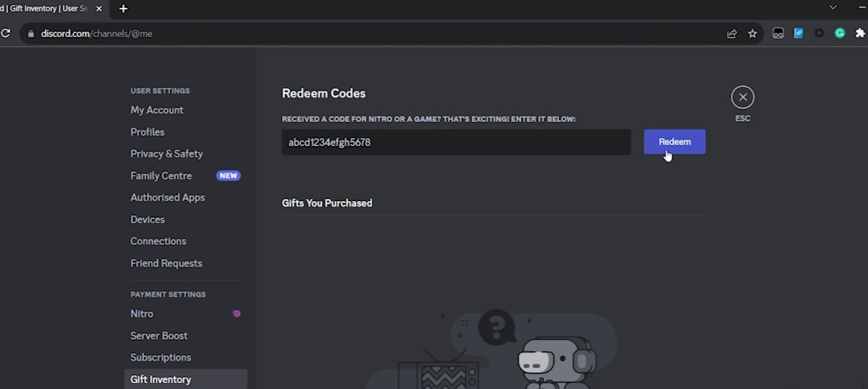Click the share page icon in the address bar
Viewport: 868px width, 389px height.
pyautogui.click(x=732, y=33)
